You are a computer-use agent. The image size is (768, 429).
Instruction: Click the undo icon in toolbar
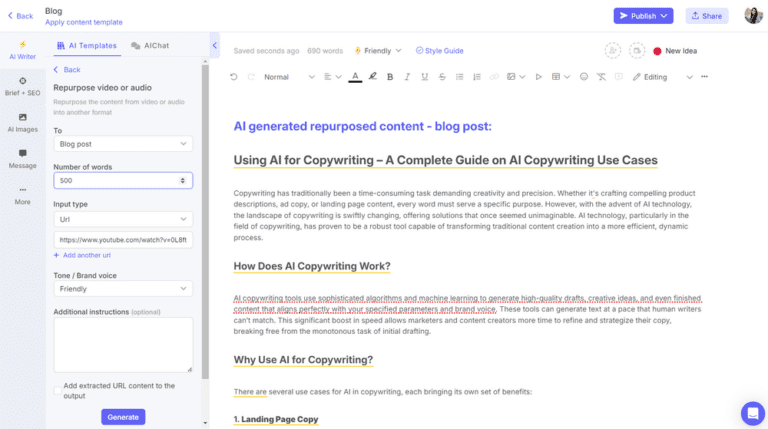[x=234, y=77]
